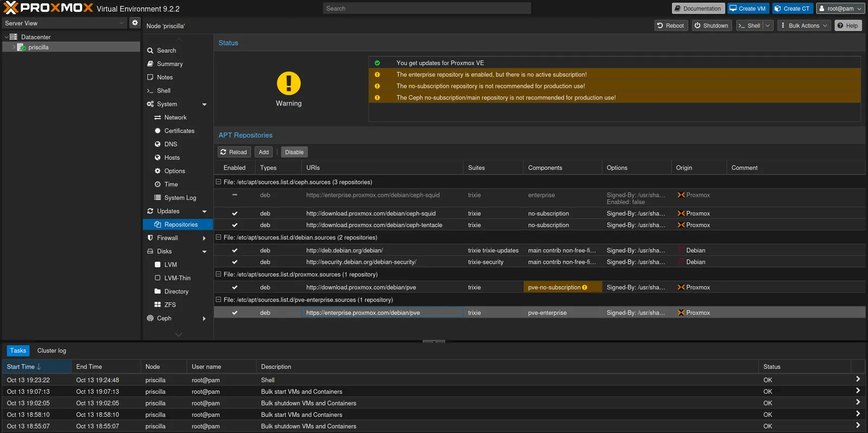Open the Server View settings gear
Viewport: 868px width, 433px height.
point(135,23)
